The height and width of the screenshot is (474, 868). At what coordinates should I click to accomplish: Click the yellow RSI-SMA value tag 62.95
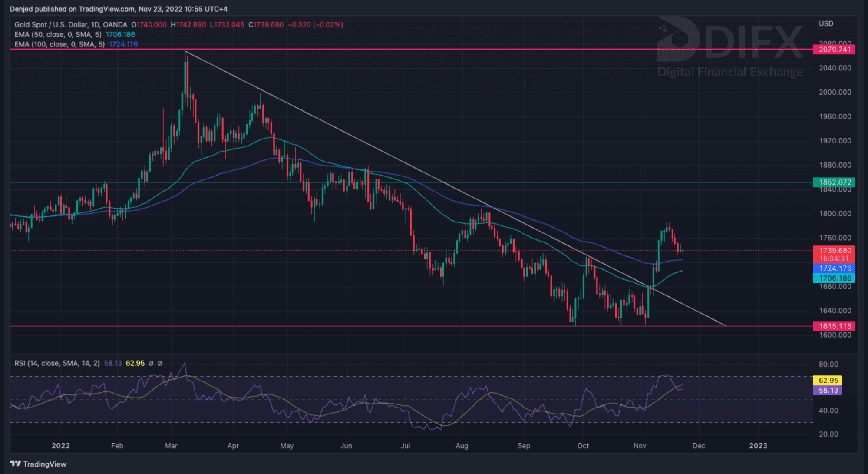coord(828,381)
